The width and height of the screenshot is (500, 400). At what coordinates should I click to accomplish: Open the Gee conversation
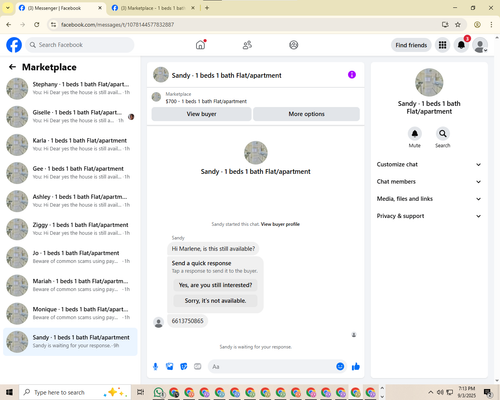click(x=70, y=173)
